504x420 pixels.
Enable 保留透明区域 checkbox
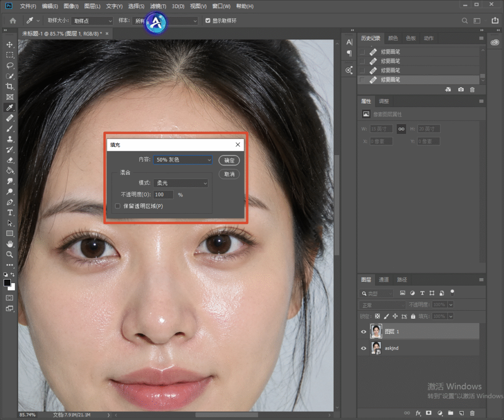coord(118,206)
